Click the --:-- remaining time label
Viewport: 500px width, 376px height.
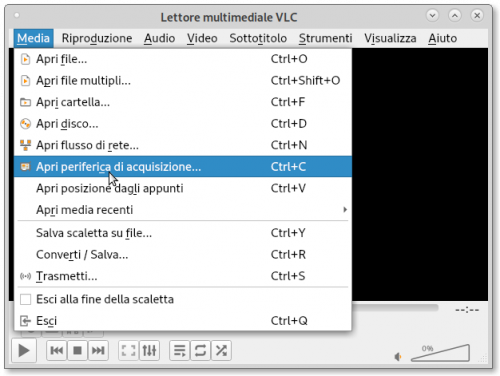coord(467,310)
